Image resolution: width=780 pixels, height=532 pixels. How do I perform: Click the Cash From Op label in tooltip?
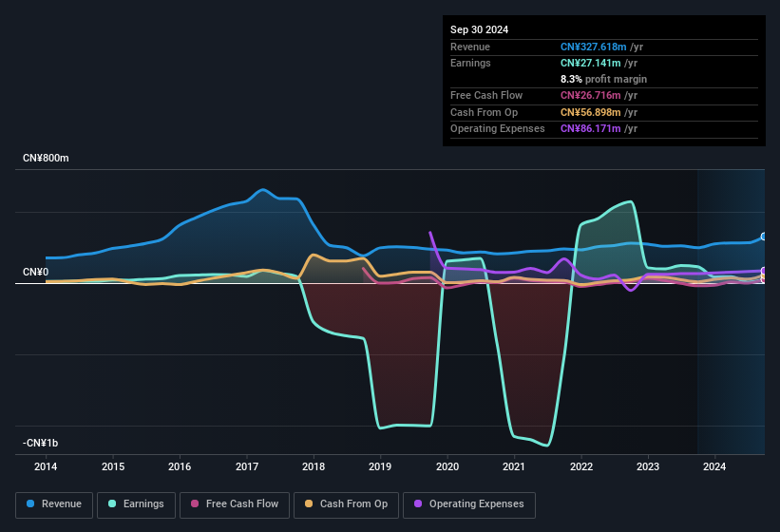coord(484,112)
